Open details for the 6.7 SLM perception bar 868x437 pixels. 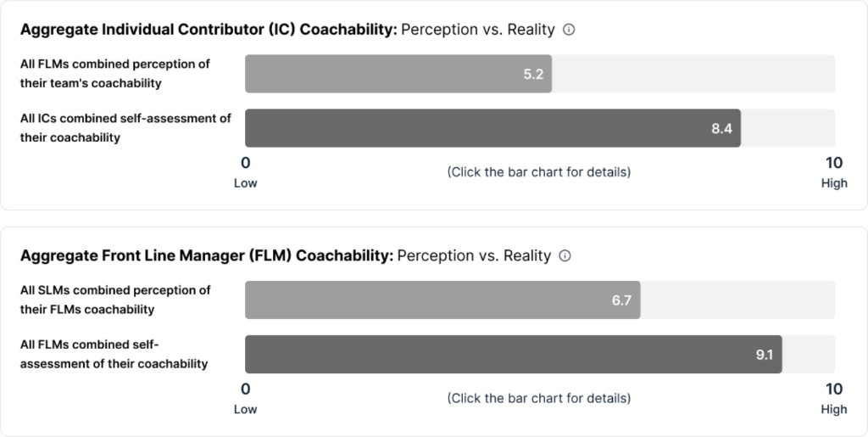coord(442,300)
